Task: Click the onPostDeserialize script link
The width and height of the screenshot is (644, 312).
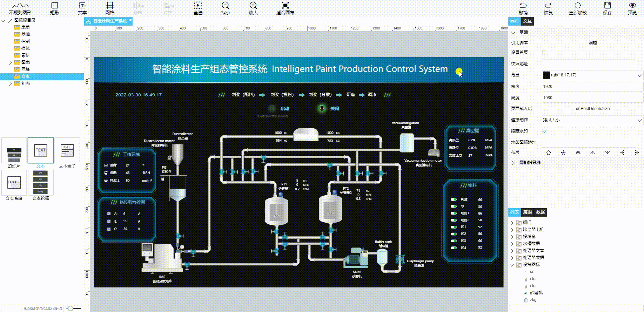Action: point(592,109)
